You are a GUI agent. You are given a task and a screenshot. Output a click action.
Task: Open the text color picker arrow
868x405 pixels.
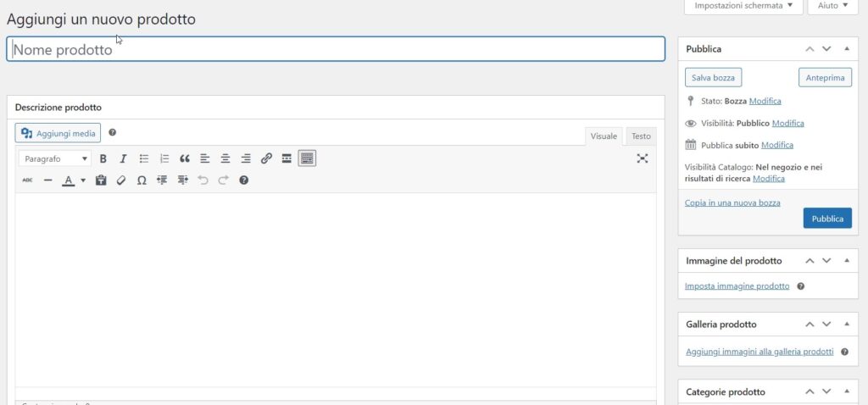tap(83, 180)
